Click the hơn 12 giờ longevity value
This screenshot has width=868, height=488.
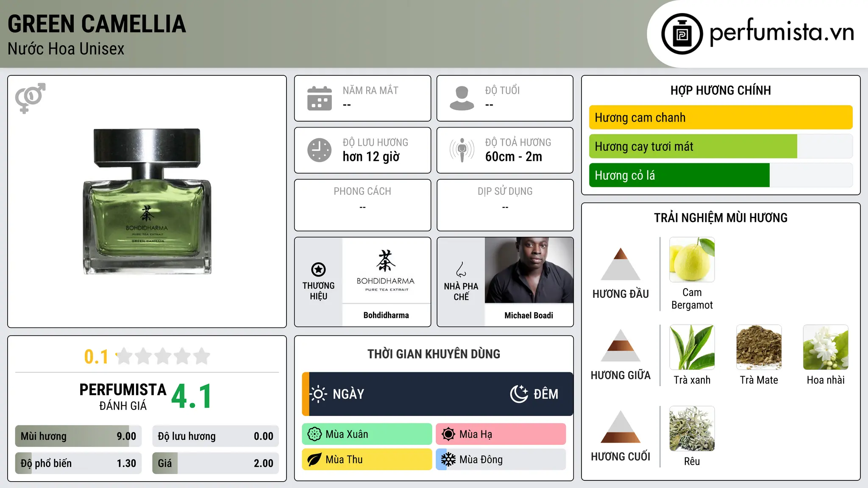click(x=371, y=157)
